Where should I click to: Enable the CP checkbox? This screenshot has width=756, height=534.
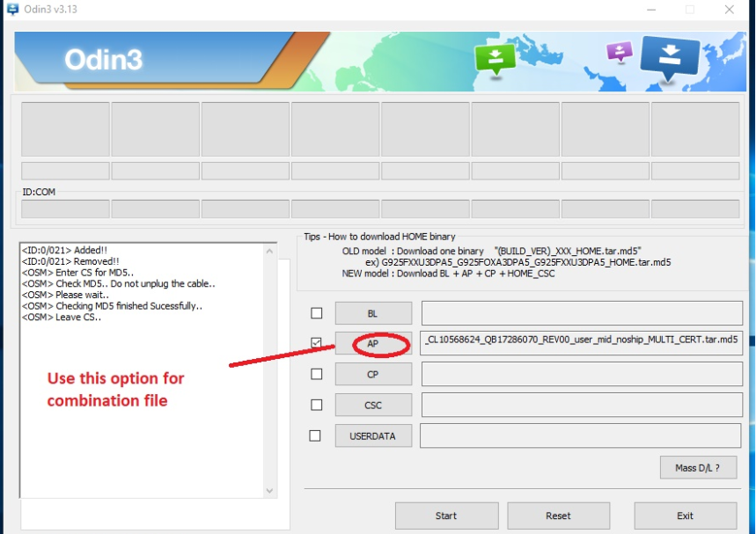[316, 374]
